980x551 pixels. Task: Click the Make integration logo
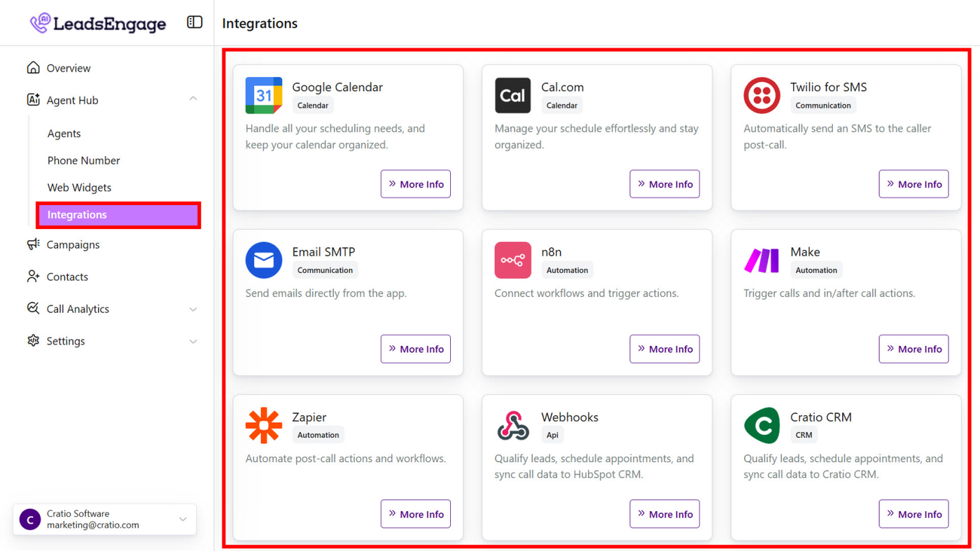point(762,260)
